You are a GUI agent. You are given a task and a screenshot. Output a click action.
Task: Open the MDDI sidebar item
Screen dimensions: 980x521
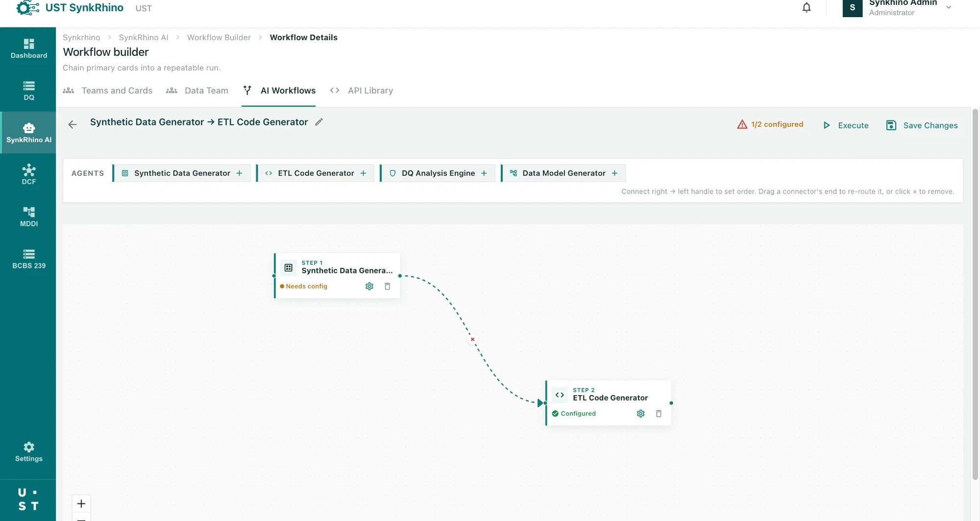(28, 217)
